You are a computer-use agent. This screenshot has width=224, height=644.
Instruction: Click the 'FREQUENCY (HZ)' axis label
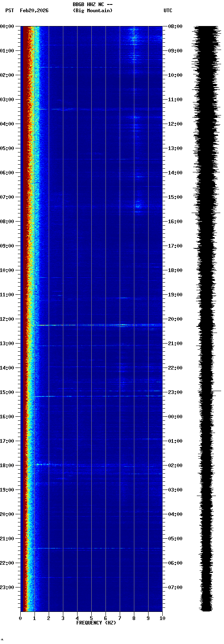pyautogui.click(x=96, y=623)
